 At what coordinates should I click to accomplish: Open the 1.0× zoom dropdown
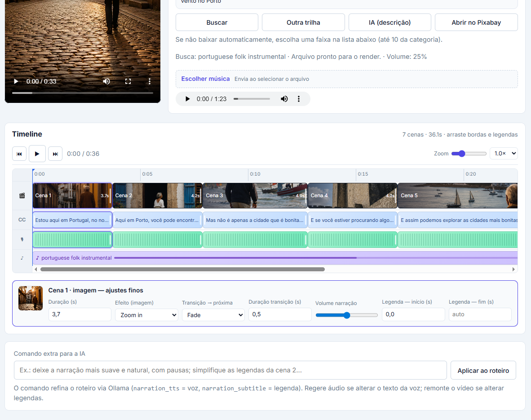[x=504, y=154]
